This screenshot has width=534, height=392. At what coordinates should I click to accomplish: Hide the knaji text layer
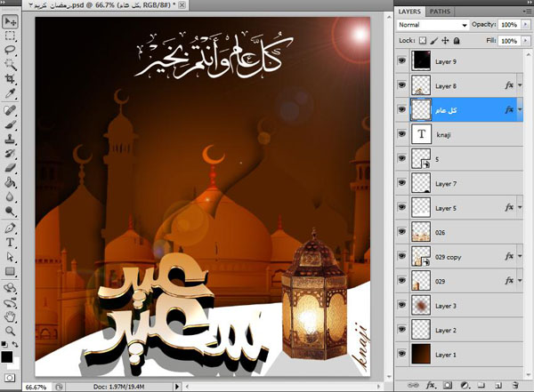(x=402, y=132)
